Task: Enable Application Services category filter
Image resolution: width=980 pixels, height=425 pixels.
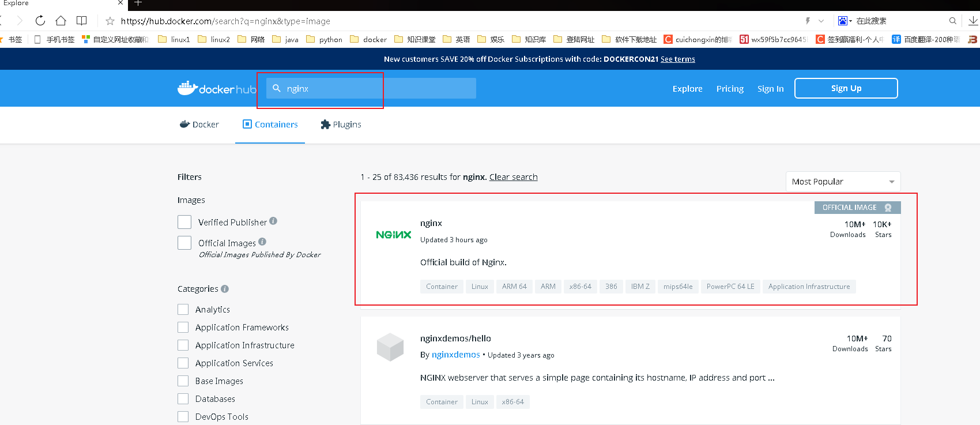Action: [183, 363]
